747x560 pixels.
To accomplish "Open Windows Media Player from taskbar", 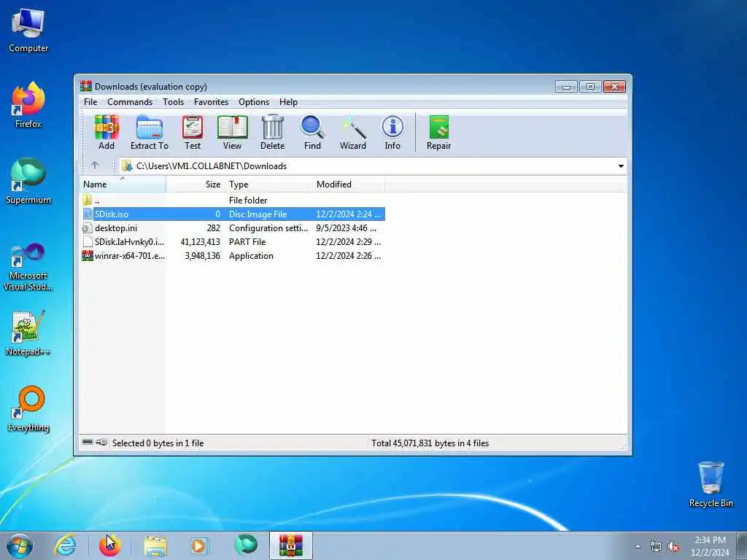I will [x=199, y=545].
